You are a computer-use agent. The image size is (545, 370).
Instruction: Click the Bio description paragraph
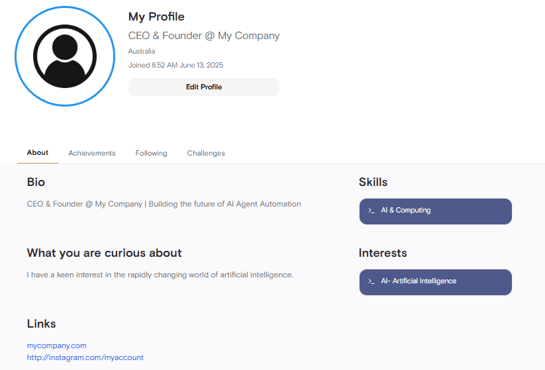pos(164,204)
